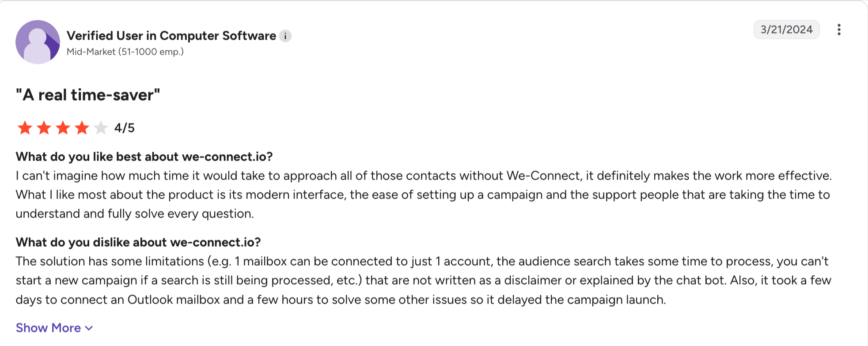Click the "What do you like best" heading
Image resolution: width=868 pixels, height=346 pixels.
click(144, 157)
